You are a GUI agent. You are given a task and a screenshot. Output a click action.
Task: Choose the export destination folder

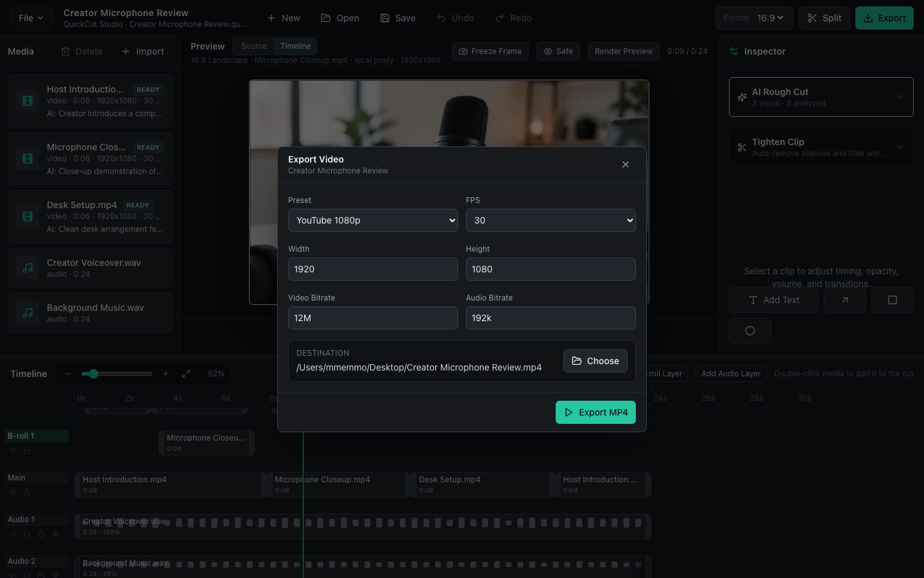(595, 361)
